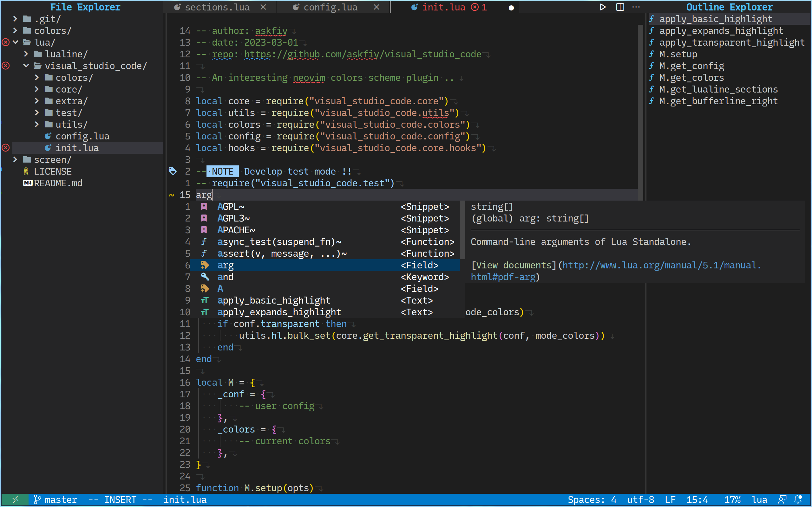
Task: Click the notification bell in status bar
Action: (798, 500)
